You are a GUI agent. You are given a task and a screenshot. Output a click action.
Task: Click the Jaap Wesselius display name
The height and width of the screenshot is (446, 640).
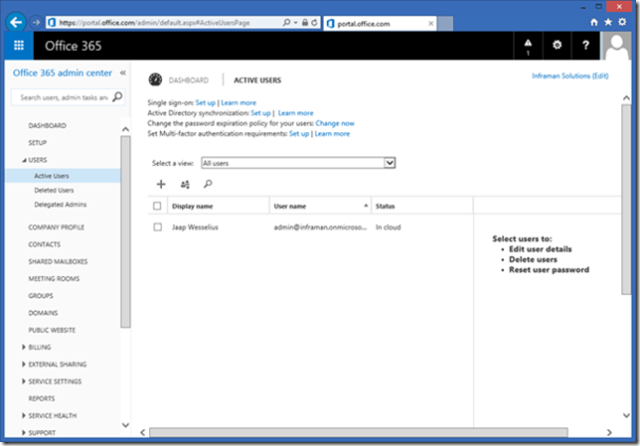[x=195, y=227]
